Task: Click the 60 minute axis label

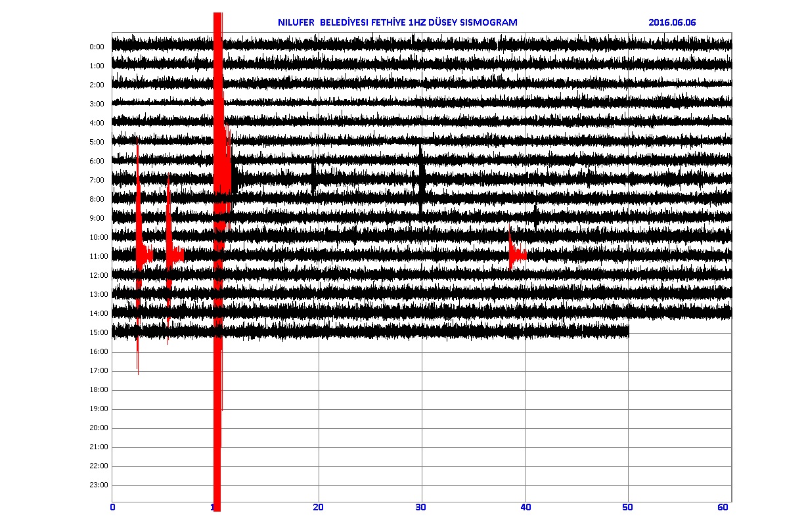Action: (724, 507)
